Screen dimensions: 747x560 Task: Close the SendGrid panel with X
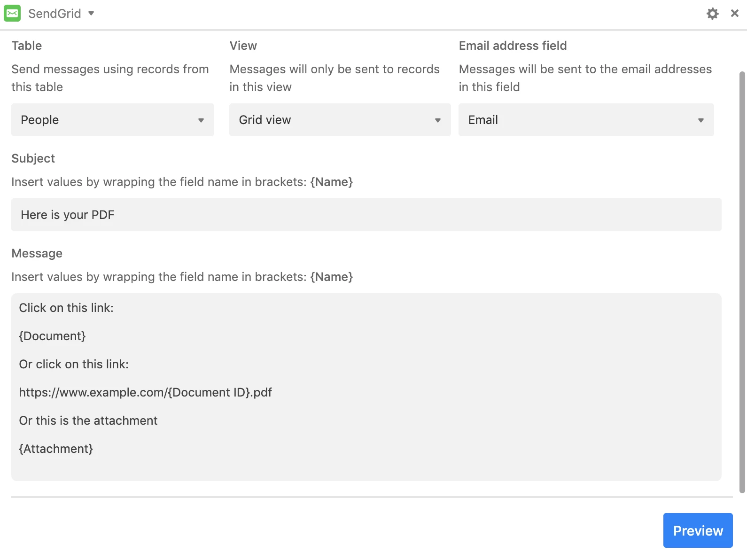pos(735,14)
